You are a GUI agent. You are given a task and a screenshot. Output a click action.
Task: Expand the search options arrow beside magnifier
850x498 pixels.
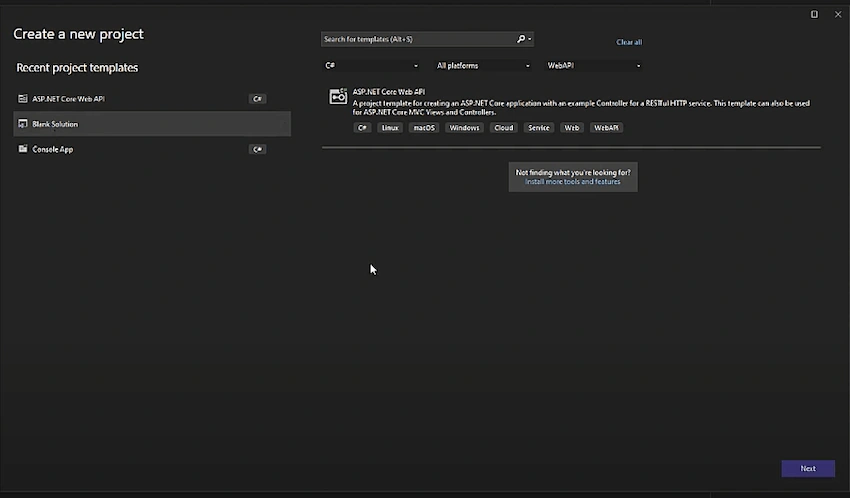coord(530,39)
